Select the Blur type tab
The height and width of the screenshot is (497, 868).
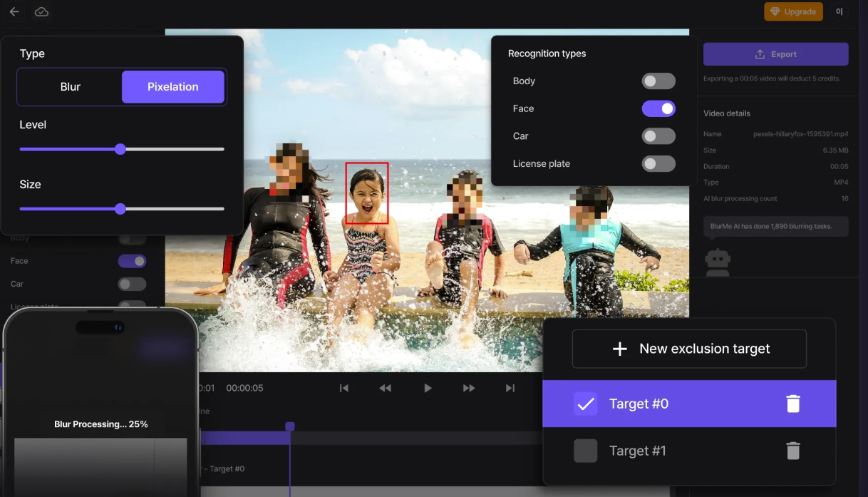[x=71, y=87]
